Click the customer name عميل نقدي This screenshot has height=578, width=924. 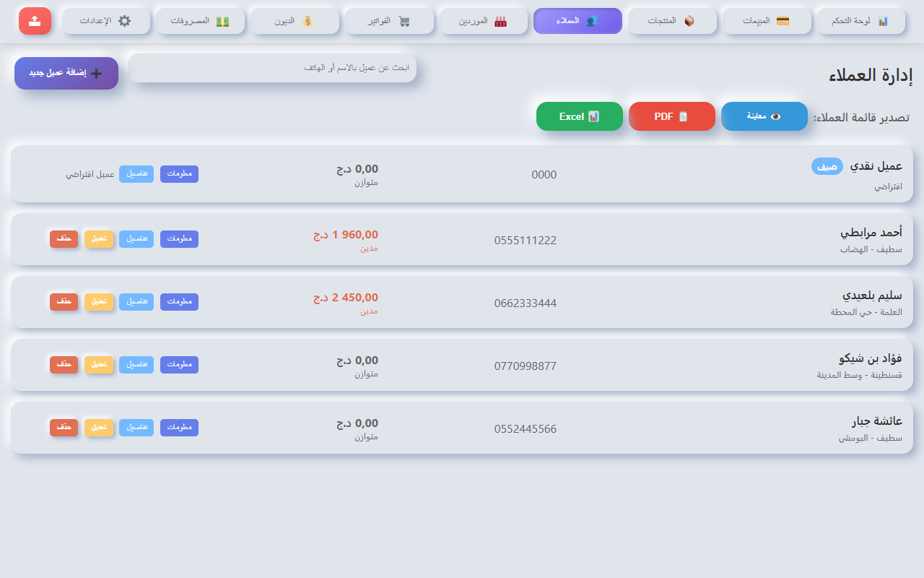coord(876,166)
